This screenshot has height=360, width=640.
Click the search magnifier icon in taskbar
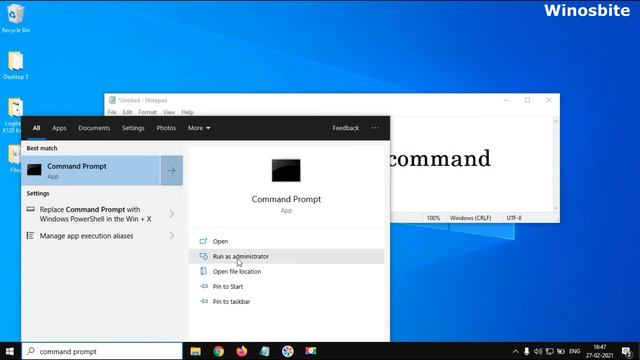31,351
